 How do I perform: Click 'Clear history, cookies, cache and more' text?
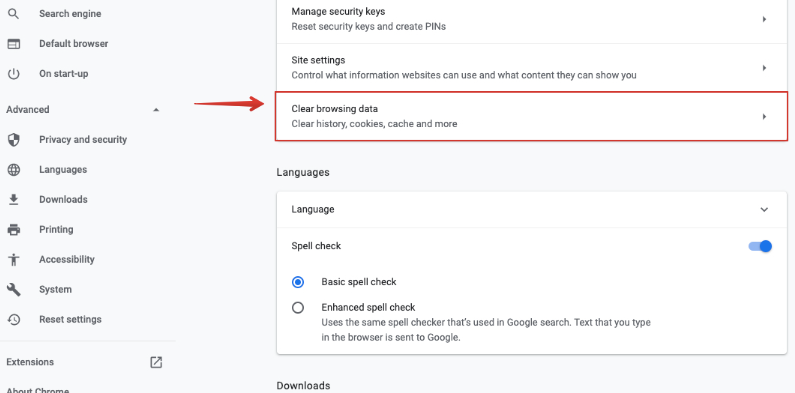pyautogui.click(x=374, y=124)
